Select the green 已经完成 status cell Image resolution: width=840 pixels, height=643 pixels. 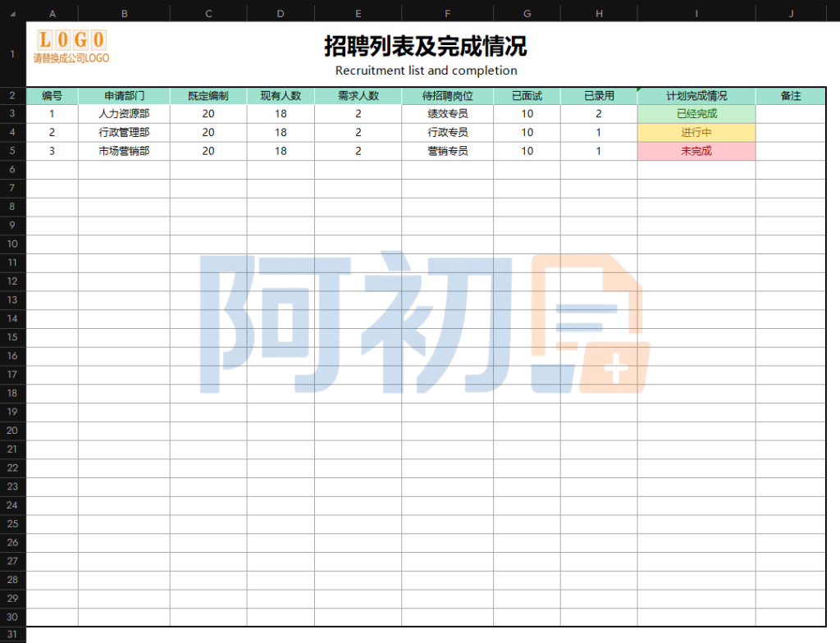(x=696, y=114)
